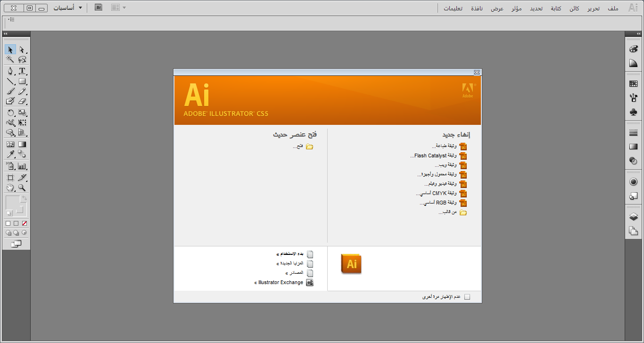Image resolution: width=644 pixels, height=343 pixels.
Task: Select the Blend tool
Action: 22,154
